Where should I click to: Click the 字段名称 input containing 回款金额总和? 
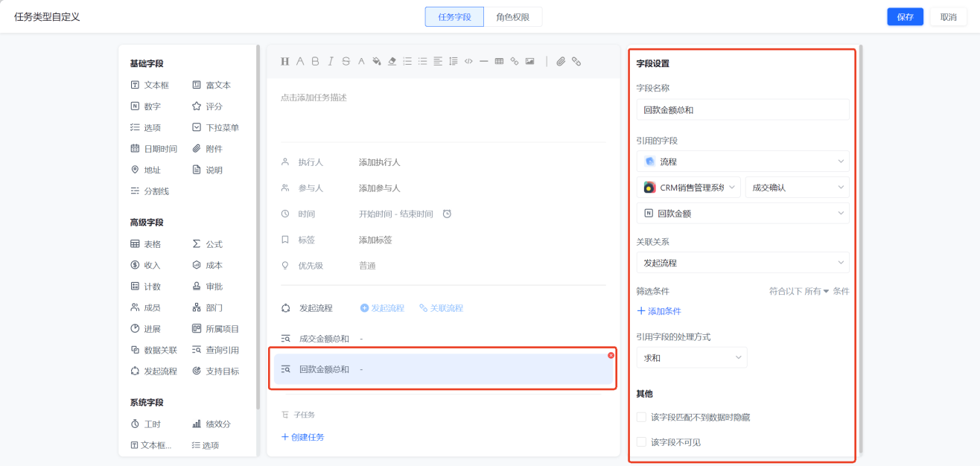(x=742, y=110)
